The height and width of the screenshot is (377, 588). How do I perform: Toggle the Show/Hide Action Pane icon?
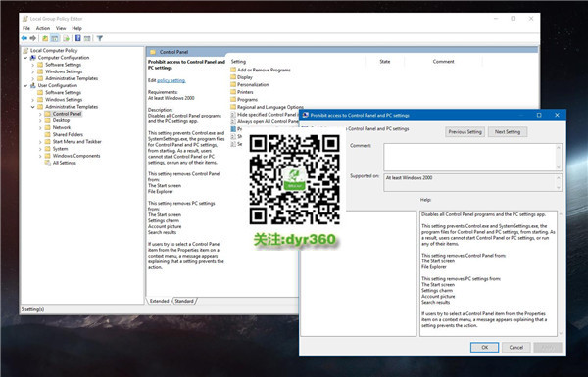pyautogui.click(x=87, y=38)
